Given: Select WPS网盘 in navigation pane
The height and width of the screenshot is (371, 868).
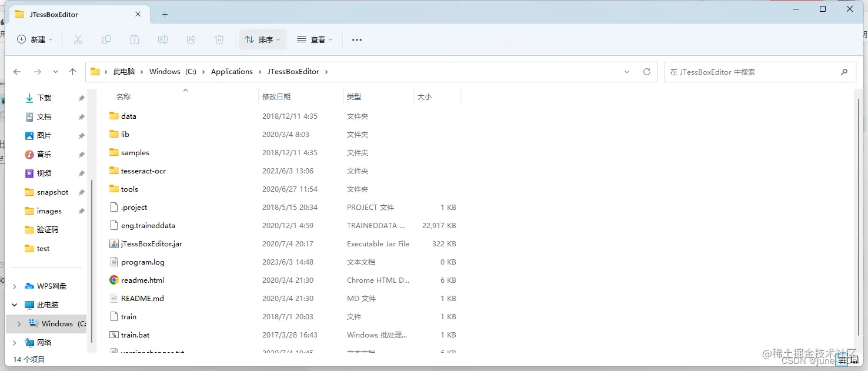Looking at the screenshot, I should tap(51, 286).
